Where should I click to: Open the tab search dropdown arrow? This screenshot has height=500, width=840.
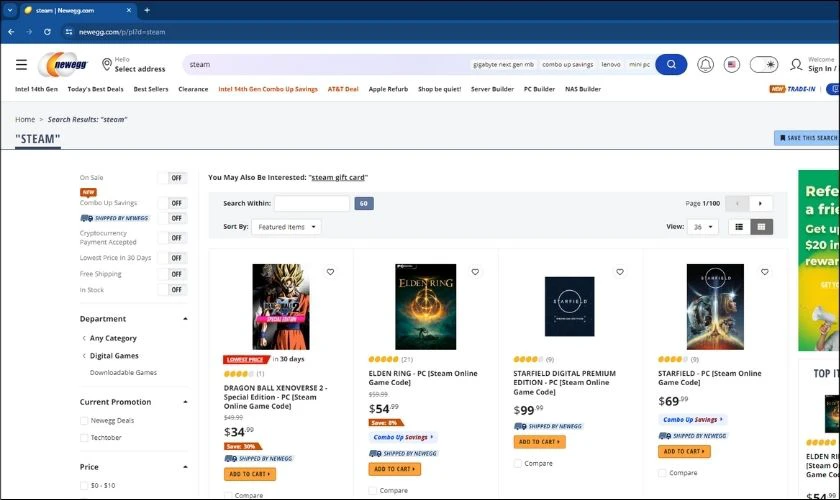click(x=10, y=10)
